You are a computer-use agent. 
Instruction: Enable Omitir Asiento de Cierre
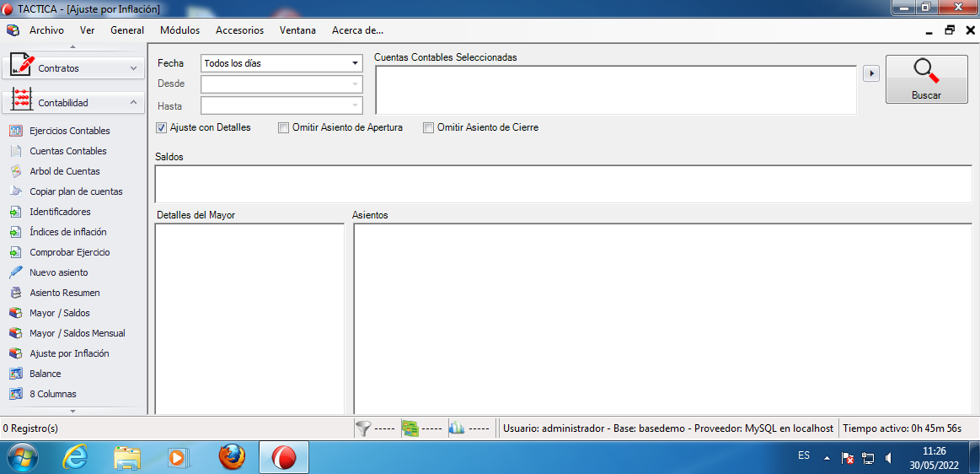(x=428, y=127)
